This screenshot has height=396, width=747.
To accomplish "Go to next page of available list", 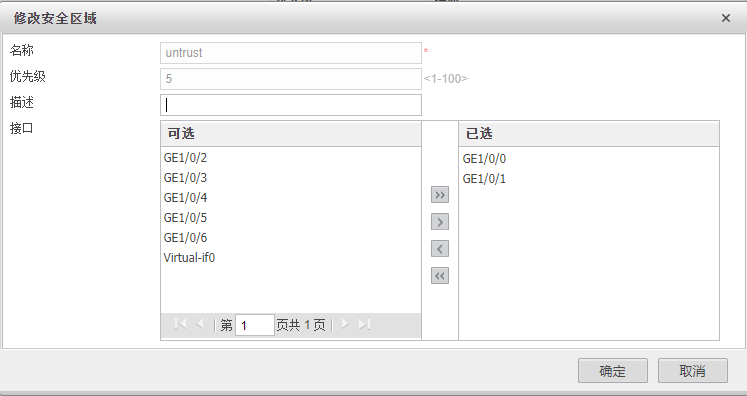I will (345, 325).
